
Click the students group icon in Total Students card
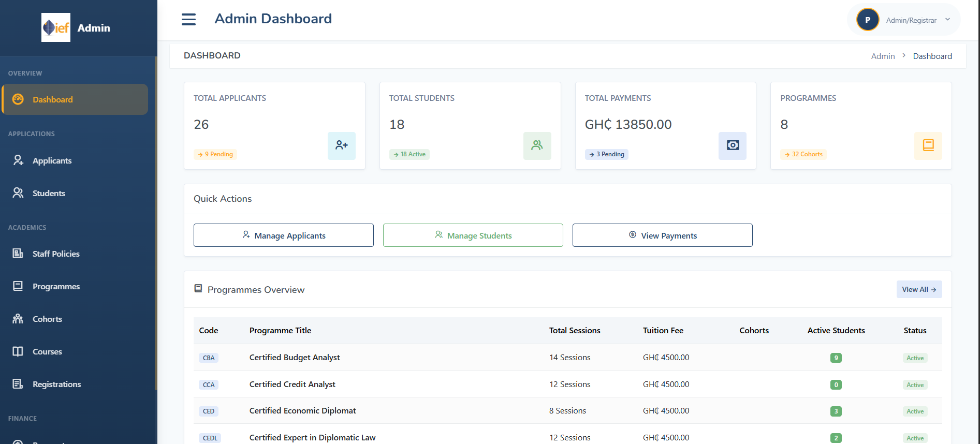(x=537, y=145)
